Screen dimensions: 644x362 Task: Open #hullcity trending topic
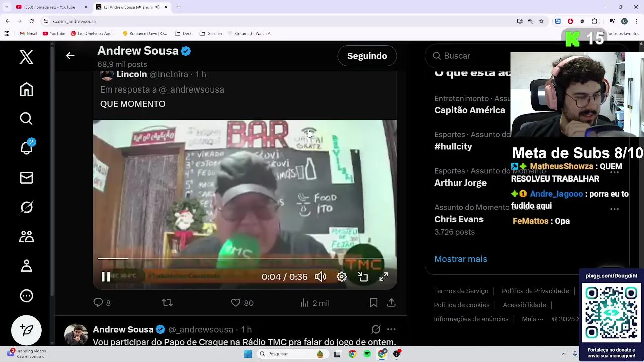pyautogui.click(x=453, y=147)
